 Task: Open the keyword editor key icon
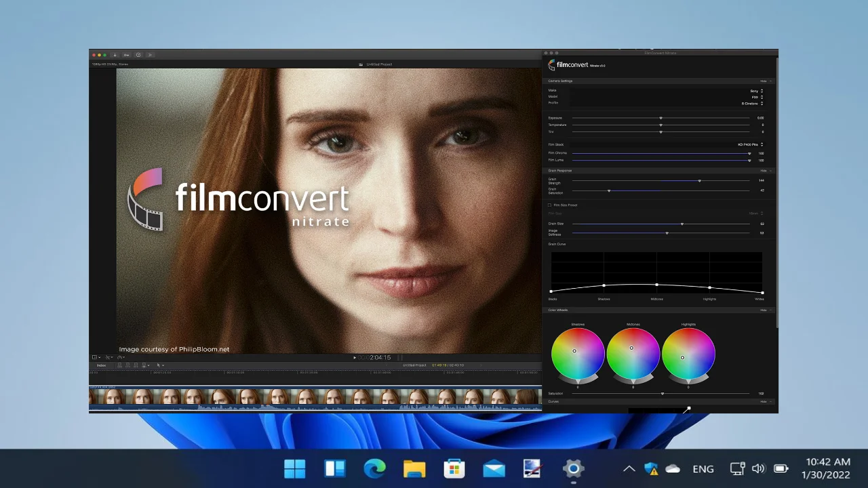(126, 55)
